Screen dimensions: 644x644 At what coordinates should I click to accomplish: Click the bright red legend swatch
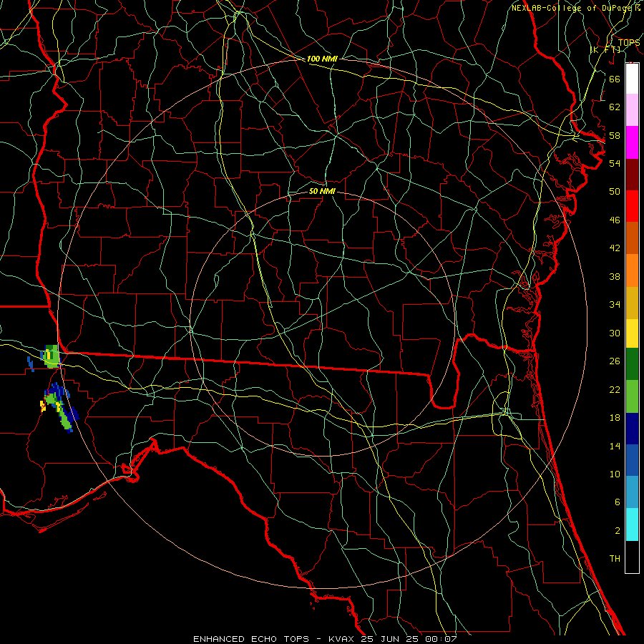[x=632, y=206]
